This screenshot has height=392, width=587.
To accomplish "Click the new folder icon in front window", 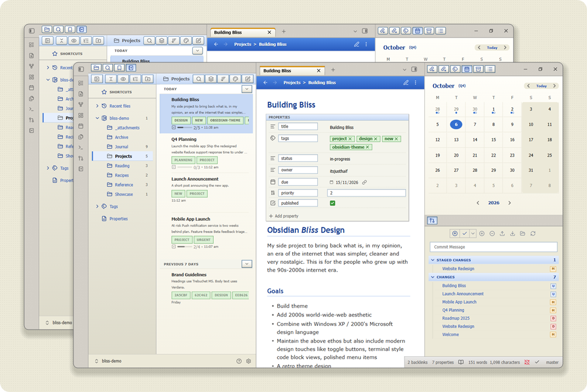I will pyautogui.click(x=148, y=79).
